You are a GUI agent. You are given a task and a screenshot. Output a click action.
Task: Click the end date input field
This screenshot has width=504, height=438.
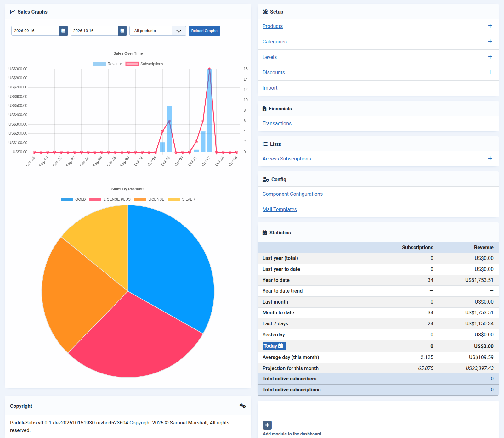[94, 31]
